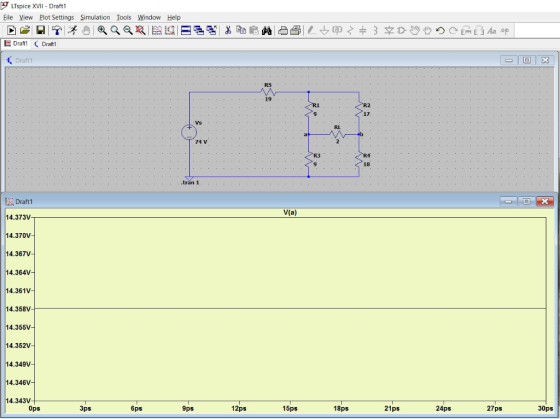Select the Drag closed-hand tool
560x419 pixels.
point(427,31)
